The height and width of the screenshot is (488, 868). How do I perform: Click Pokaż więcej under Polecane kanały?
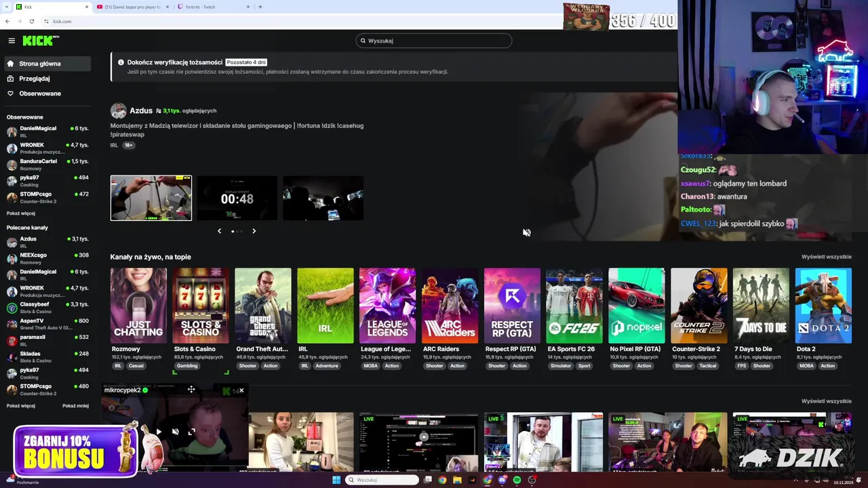(x=21, y=406)
